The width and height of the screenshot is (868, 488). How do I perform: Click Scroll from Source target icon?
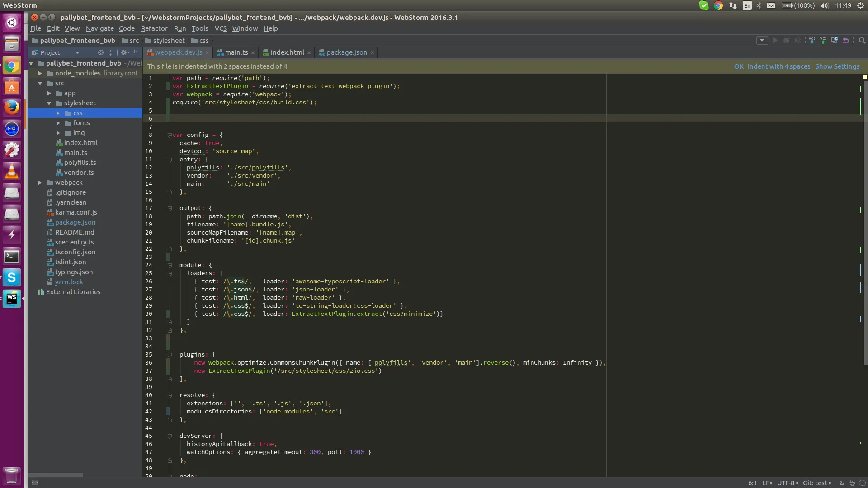click(101, 52)
